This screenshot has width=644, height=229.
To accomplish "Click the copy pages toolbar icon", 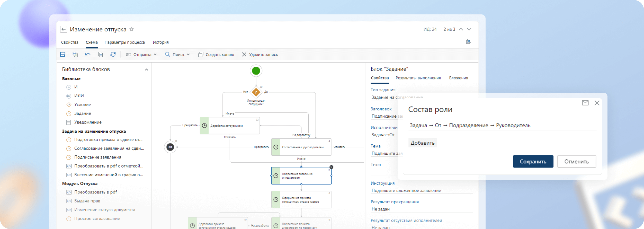I will [100, 54].
